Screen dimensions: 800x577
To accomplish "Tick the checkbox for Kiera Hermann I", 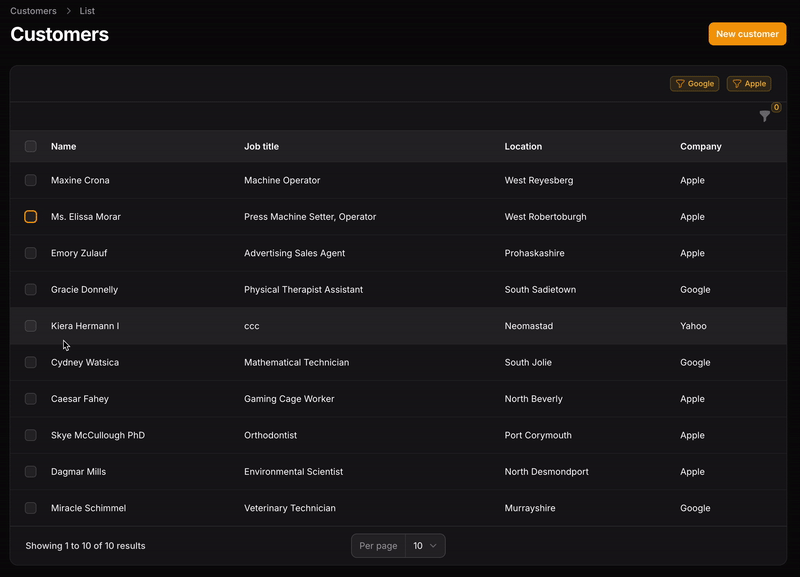I will 31,326.
